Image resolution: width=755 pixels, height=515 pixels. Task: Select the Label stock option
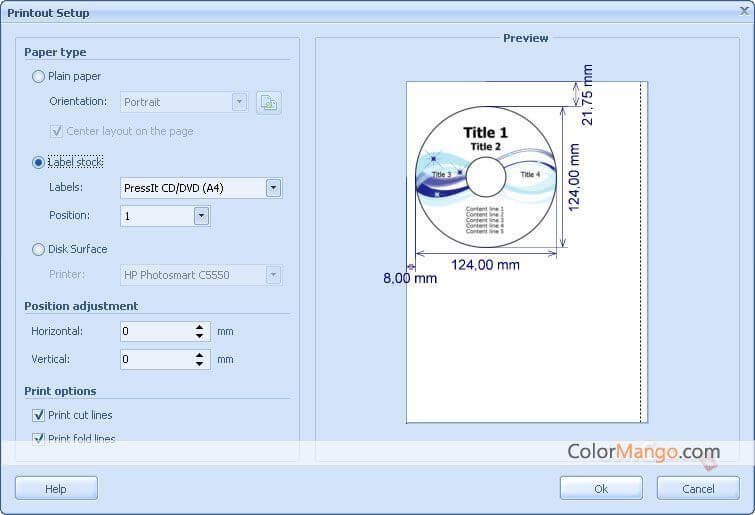pos(39,162)
